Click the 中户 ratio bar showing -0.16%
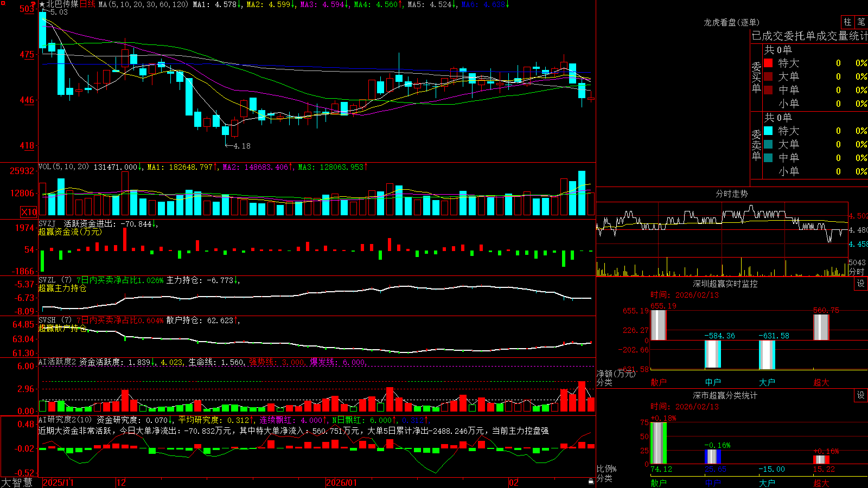Viewport: 868px width, 488px height. click(x=713, y=457)
